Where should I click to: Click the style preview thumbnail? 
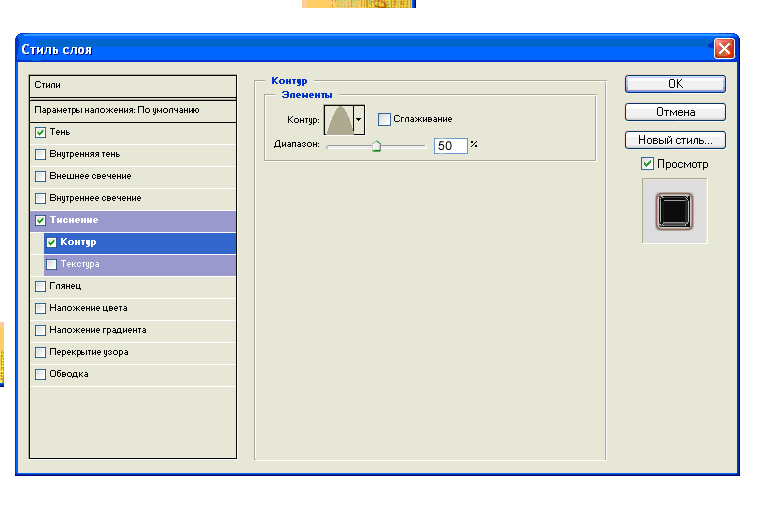(x=675, y=211)
